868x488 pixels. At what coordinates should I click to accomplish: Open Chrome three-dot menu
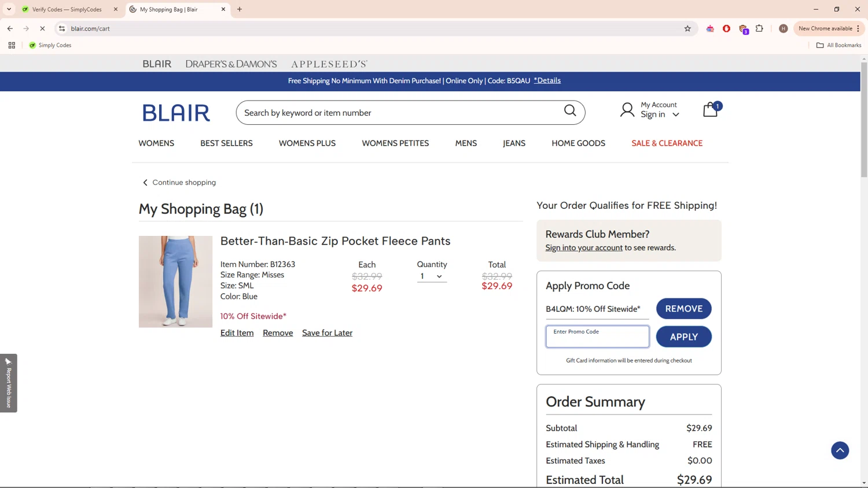click(858, 28)
